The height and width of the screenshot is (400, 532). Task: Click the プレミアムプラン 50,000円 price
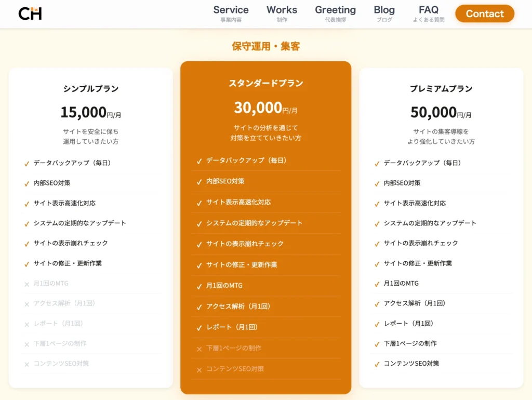(441, 112)
